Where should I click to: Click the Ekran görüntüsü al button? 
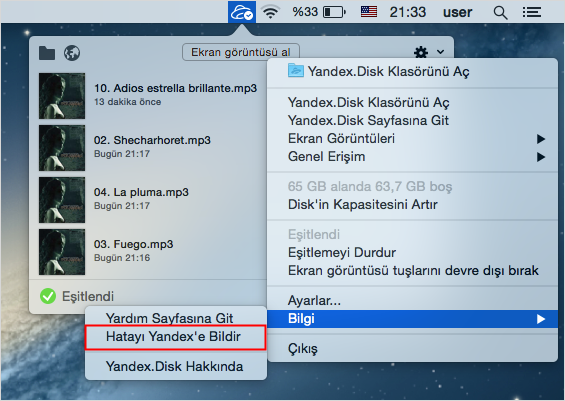pyautogui.click(x=241, y=52)
